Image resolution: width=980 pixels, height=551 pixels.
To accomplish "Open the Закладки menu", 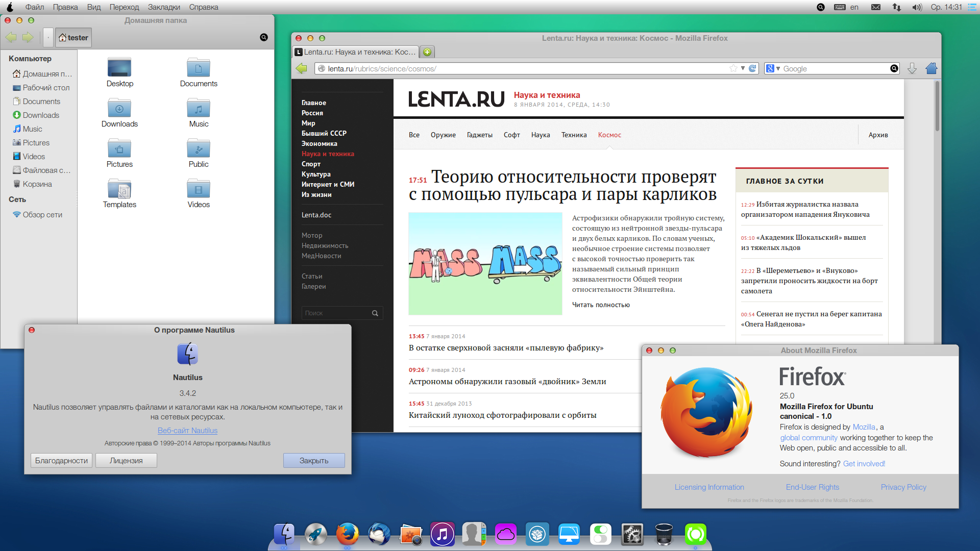I will [164, 7].
